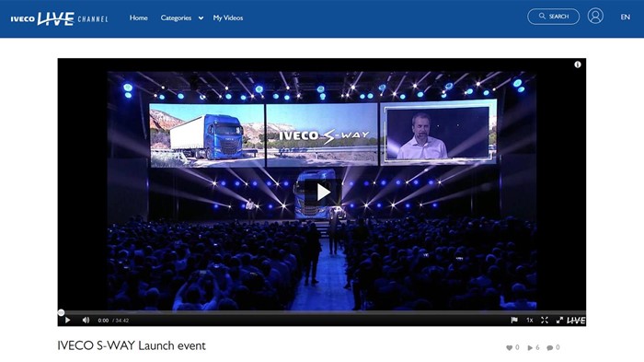The width and height of the screenshot is (644, 362).
Task: Click the flag icon in the player bar
Action: coord(513,320)
